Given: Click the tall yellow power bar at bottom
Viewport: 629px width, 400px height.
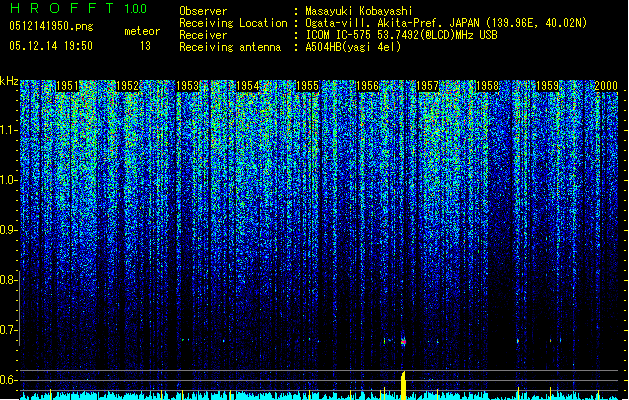Looking at the screenshot, I should 404,386.
